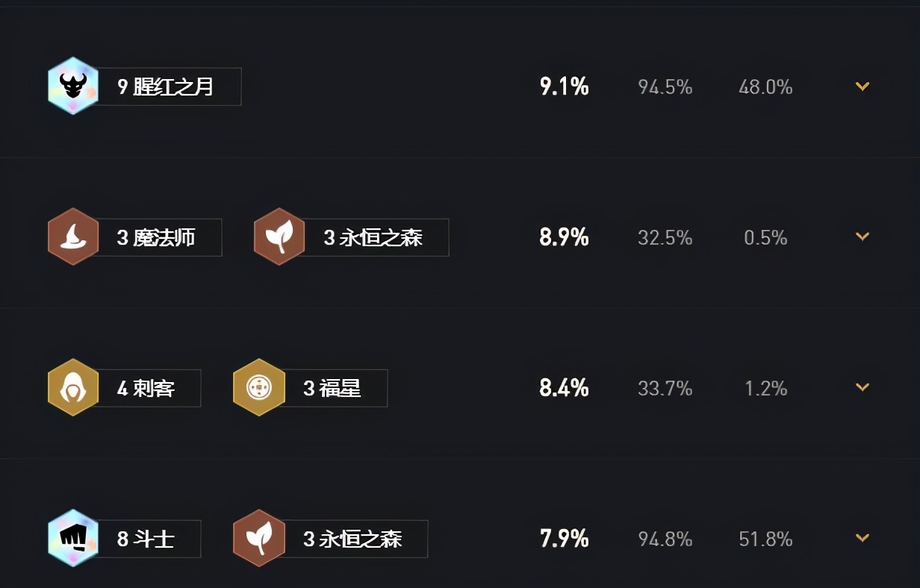The width and height of the screenshot is (920, 588).
Task: Click the 永恒之森 leaf icon beside 魔法师
Action: tap(279, 237)
